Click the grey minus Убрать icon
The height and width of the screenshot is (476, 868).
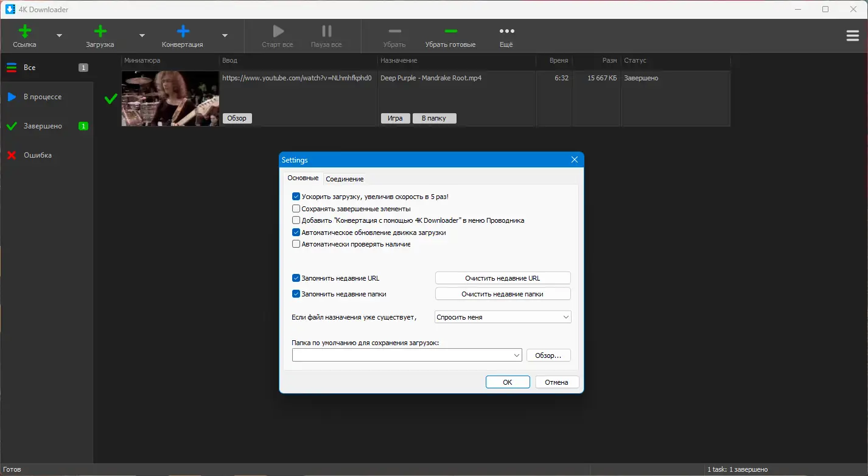(x=394, y=31)
